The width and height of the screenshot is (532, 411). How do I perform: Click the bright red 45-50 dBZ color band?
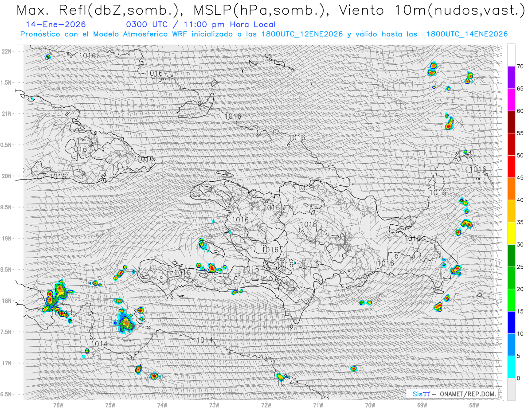[x=511, y=167]
